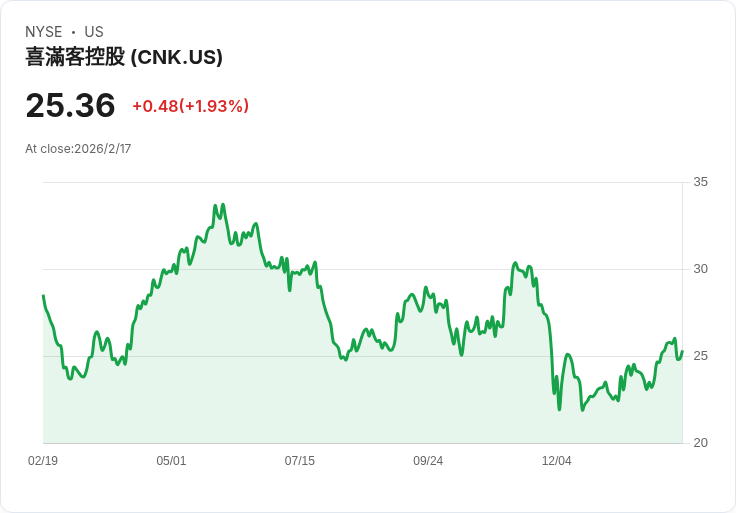The width and height of the screenshot is (736, 513).
Task: Click the NYSE exchange label
Action: [x=44, y=32]
